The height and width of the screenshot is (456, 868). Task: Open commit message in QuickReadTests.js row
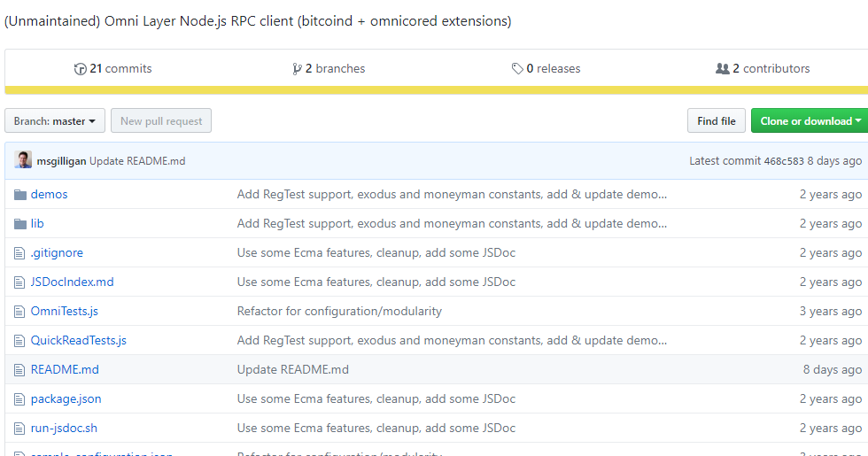(x=452, y=340)
